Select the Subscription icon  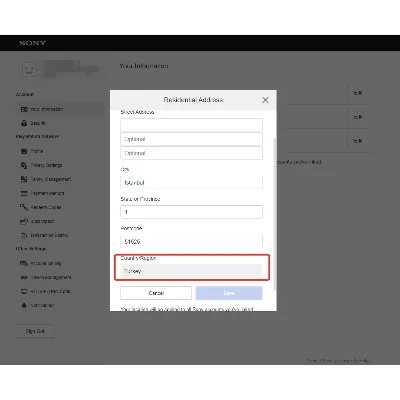pos(24,221)
